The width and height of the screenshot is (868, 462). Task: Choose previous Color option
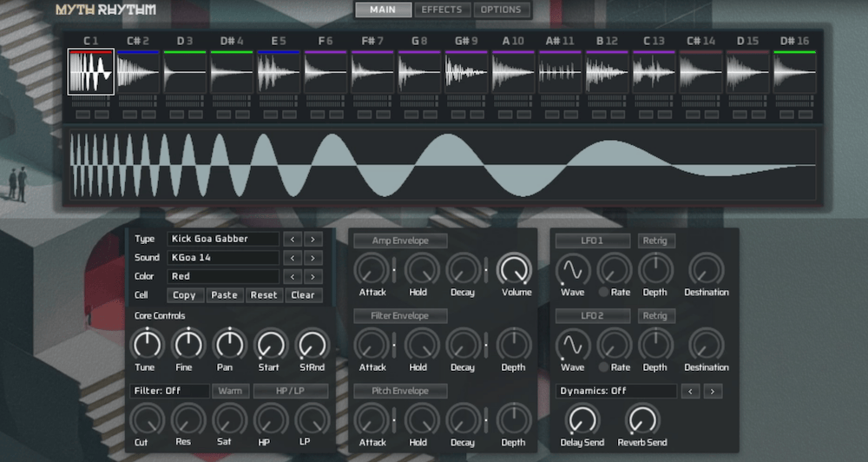293,276
